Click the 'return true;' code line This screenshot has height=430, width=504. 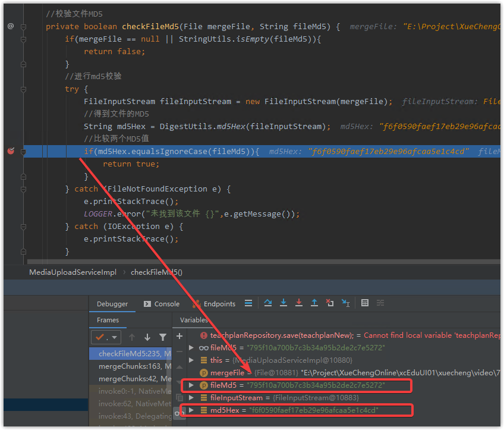[131, 164]
